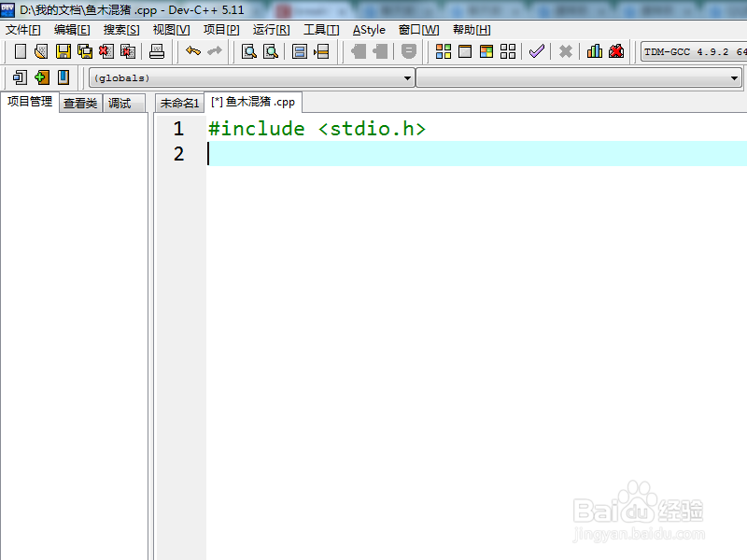This screenshot has height=560, width=747.
Task: Open the Profile analysis chart icon
Action: [x=595, y=51]
